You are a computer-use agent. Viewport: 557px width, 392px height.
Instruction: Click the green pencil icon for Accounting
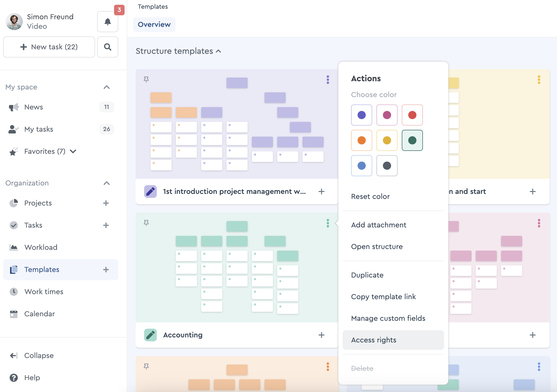tap(150, 335)
